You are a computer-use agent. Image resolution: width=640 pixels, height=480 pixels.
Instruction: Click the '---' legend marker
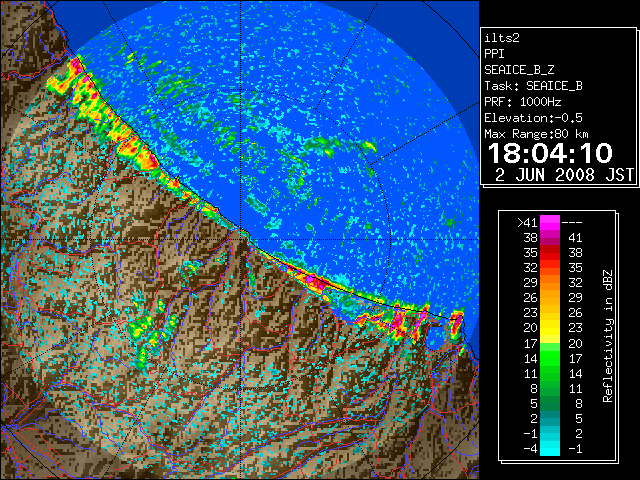(572, 223)
